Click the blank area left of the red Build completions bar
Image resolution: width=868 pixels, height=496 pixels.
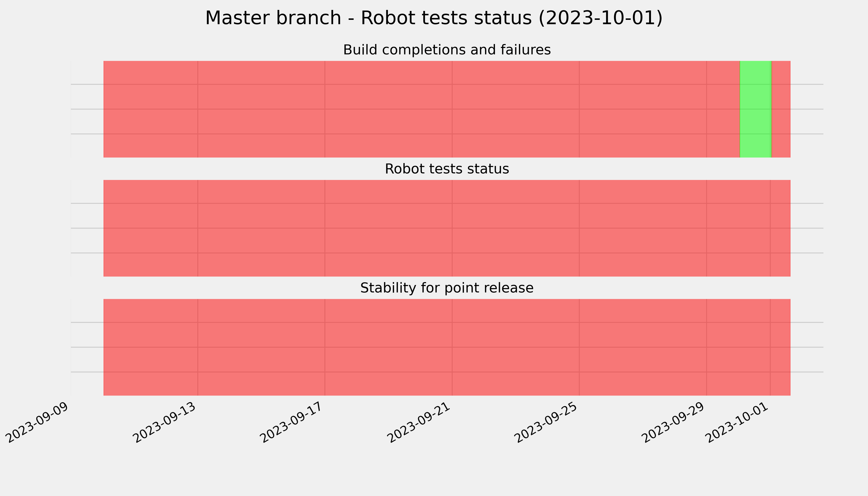(x=87, y=109)
